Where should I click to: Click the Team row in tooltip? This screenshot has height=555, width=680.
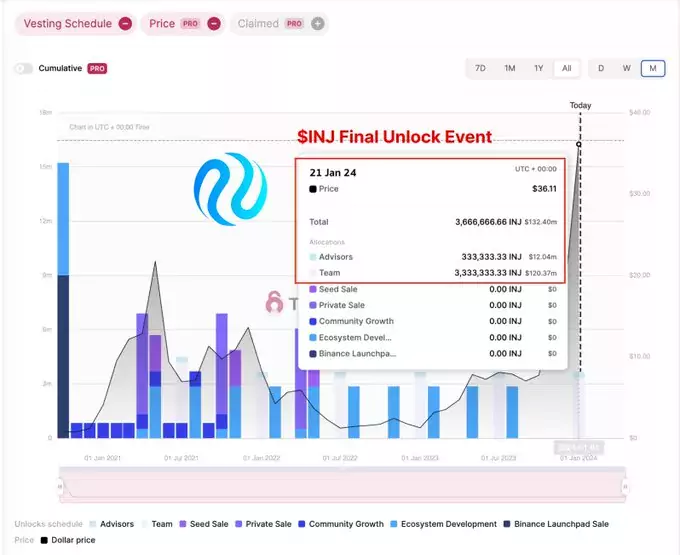tap(433, 273)
